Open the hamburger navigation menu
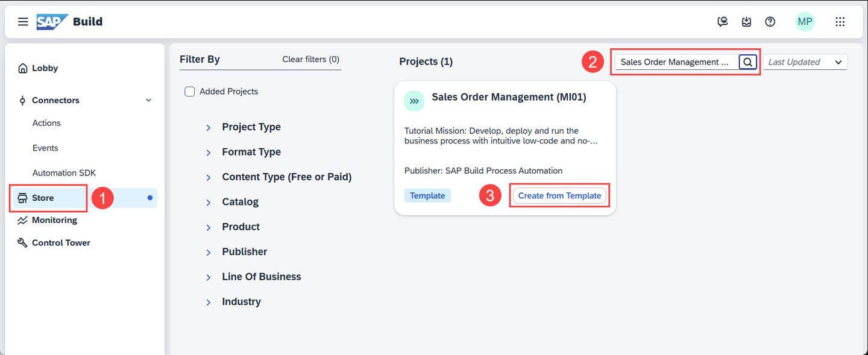868x355 pixels. pyautogui.click(x=23, y=22)
